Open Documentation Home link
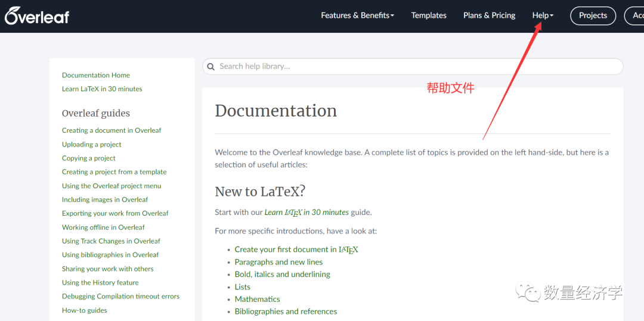 95,75
